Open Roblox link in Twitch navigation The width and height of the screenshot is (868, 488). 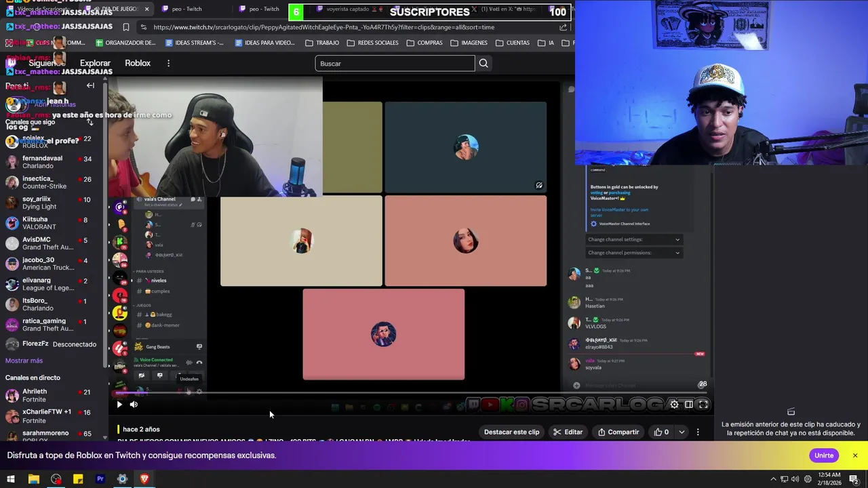pyautogui.click(x=138, y=63)
